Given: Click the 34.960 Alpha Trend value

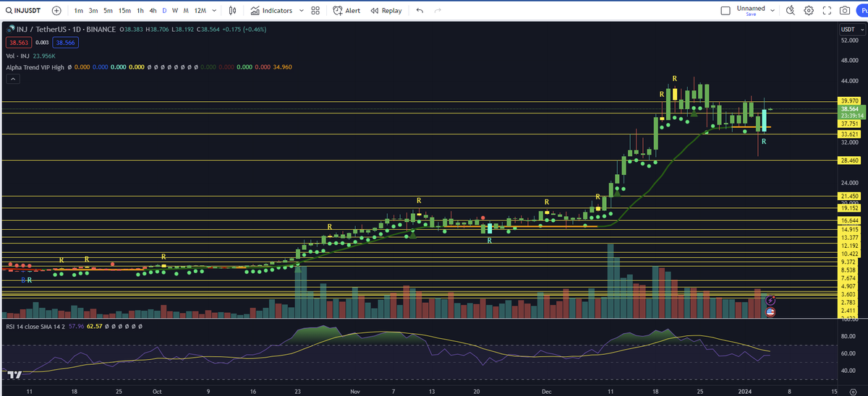Looking at the screenshot, I should (x=282, y=67).
